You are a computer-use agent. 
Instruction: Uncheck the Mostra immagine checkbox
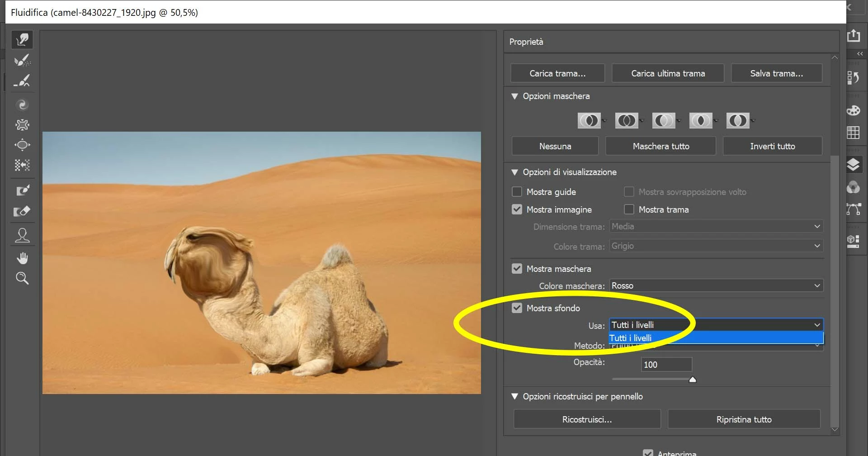point(517,209)
